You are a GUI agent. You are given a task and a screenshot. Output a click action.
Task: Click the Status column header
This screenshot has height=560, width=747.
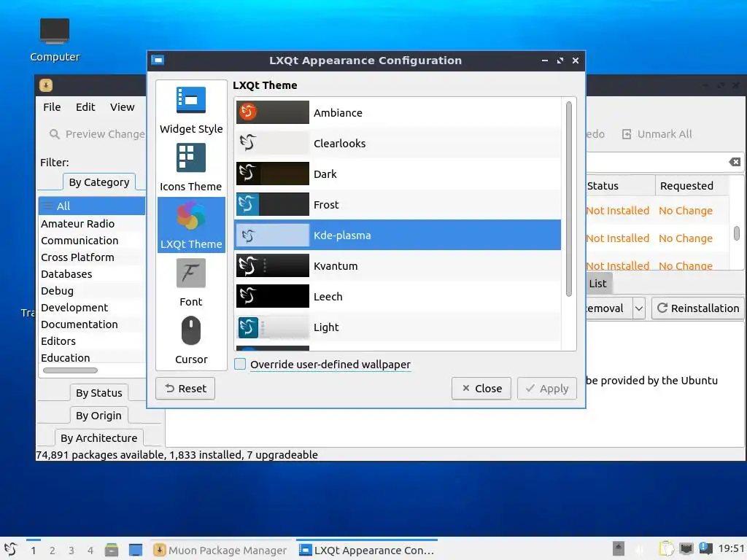620,186
